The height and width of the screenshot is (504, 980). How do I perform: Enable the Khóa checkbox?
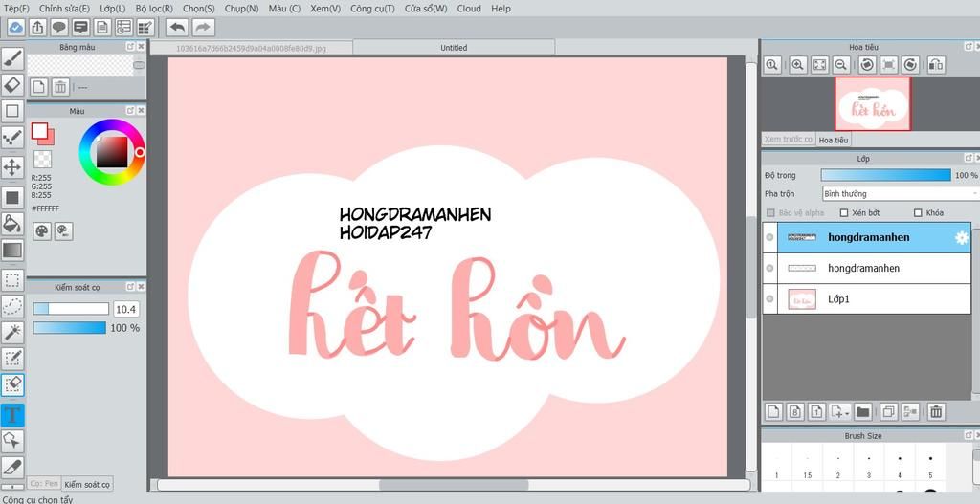click(x=918, y=213)
